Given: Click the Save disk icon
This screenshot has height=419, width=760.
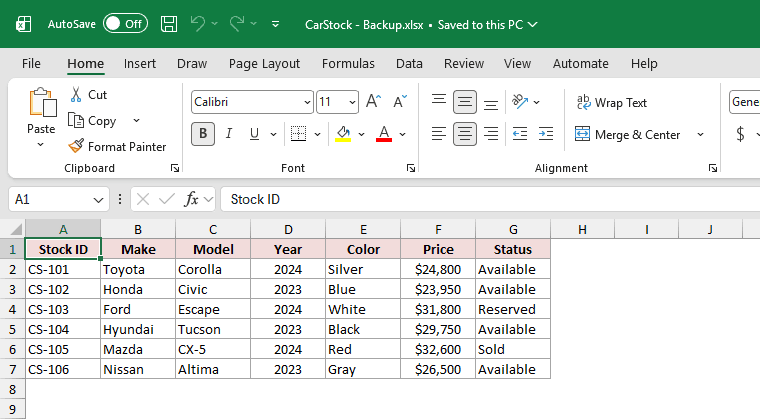Looking at the screenshot, I should point(169,24).
